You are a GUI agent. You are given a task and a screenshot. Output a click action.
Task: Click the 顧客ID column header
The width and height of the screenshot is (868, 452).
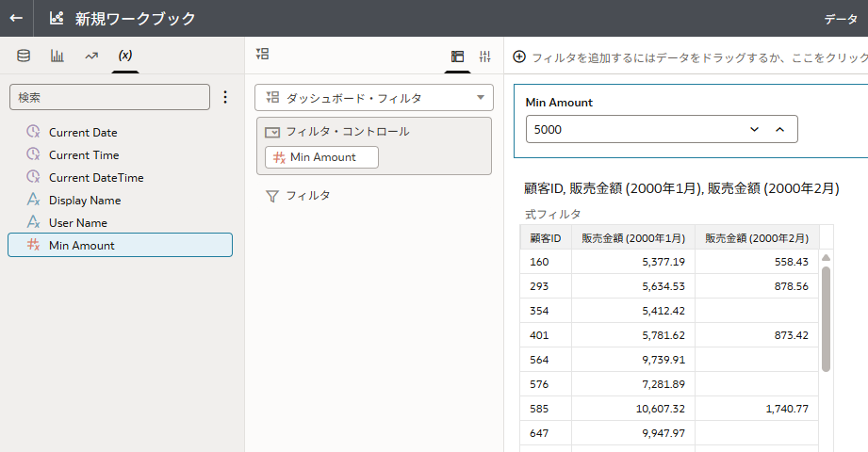[546, 238]
